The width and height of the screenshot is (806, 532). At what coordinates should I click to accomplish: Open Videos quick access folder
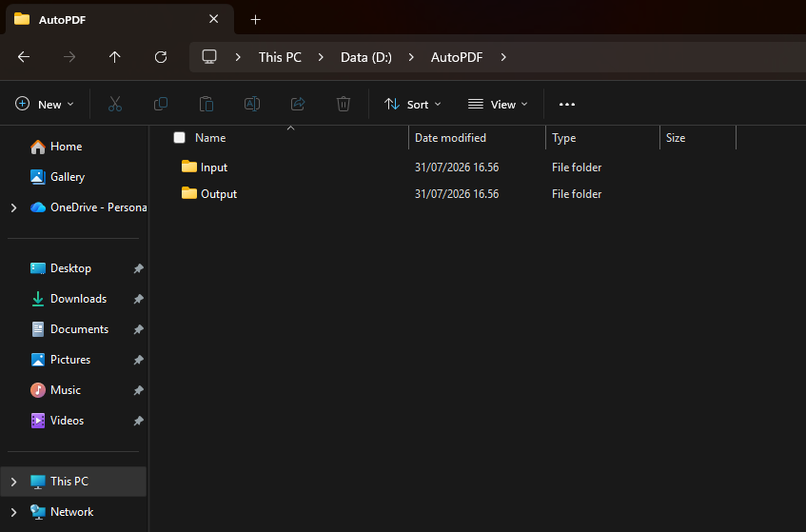(67, 421)
